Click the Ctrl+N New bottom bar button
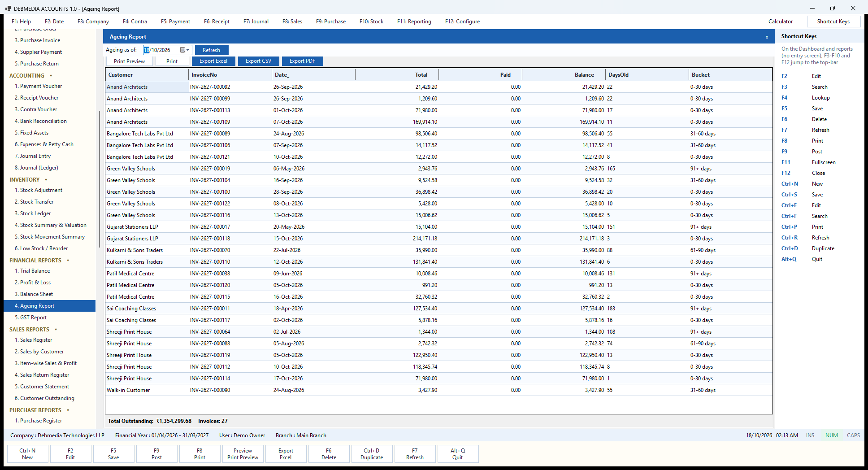This screenshot has width=868, height=470. [27, 454]
